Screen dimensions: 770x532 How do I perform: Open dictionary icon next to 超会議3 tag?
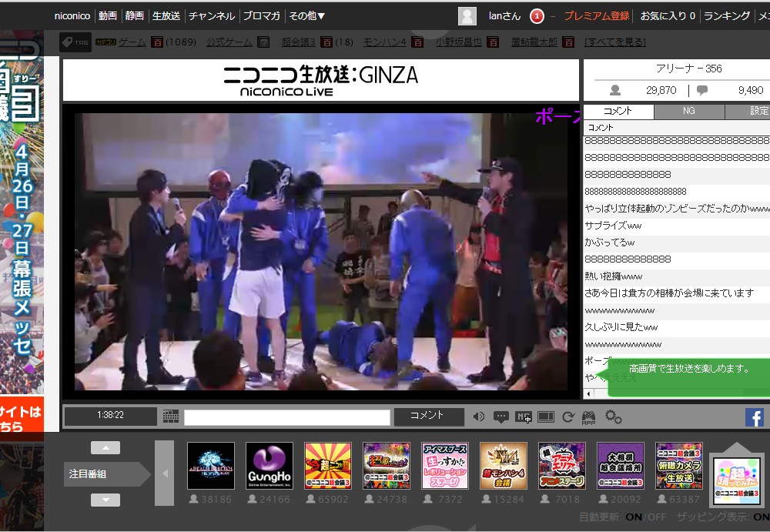click(x=326, y=42)
